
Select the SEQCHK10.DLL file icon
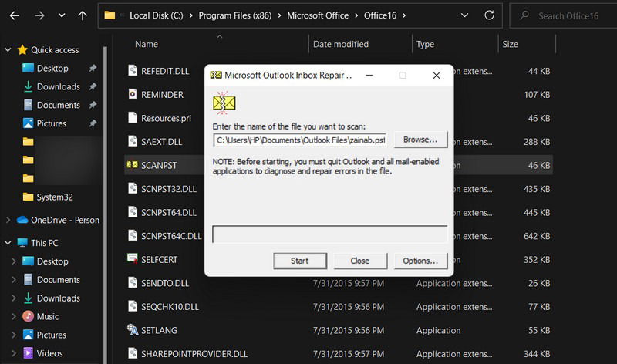point(133,307)
